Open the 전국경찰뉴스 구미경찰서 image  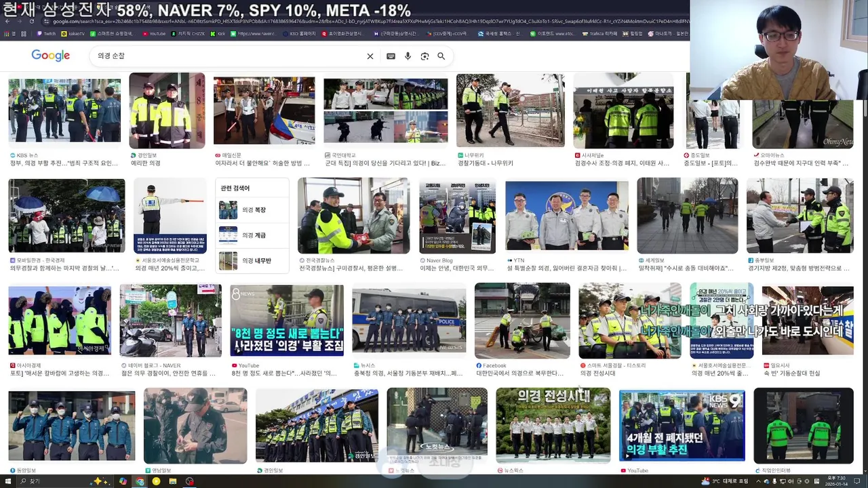pos(353,216)
